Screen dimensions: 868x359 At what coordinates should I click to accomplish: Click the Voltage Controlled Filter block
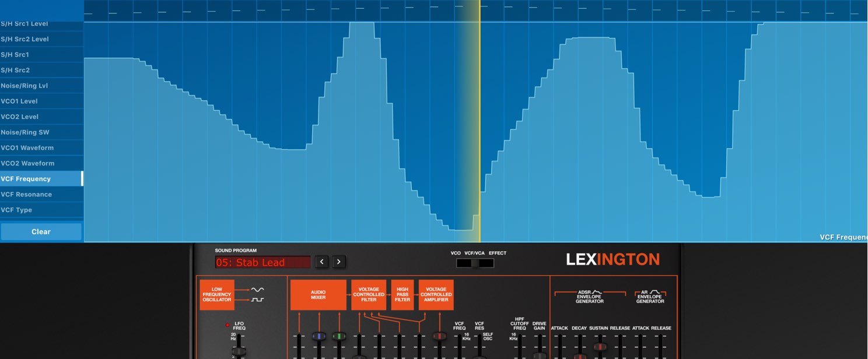pos(369,295)
